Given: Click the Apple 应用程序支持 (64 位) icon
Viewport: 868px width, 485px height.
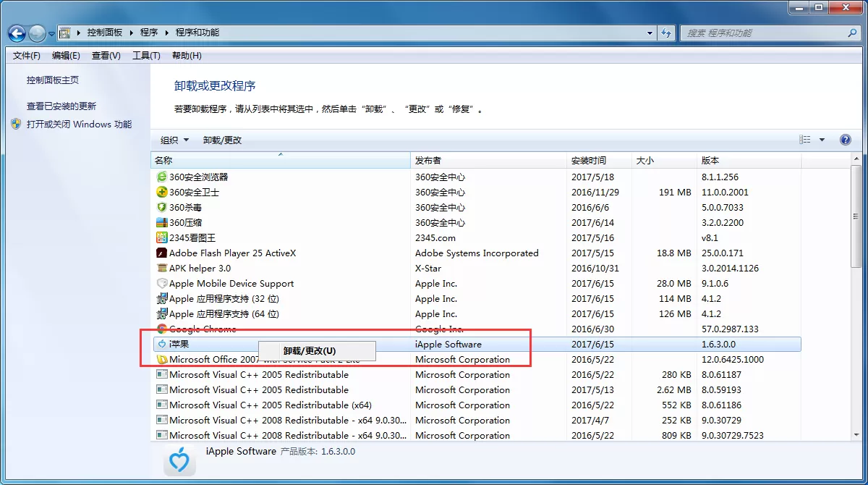Looking at the screenshot, I should point(162,313).
